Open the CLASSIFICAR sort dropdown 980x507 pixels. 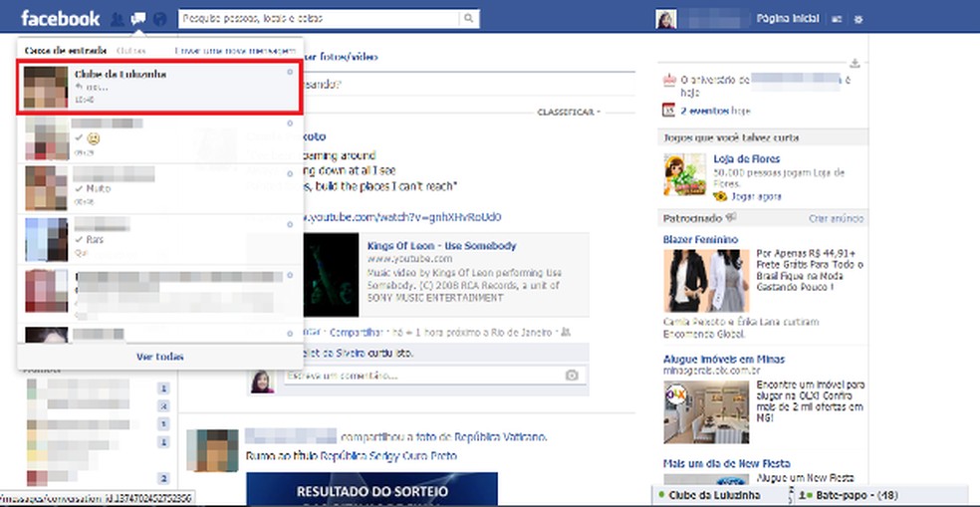click(568, 112)
